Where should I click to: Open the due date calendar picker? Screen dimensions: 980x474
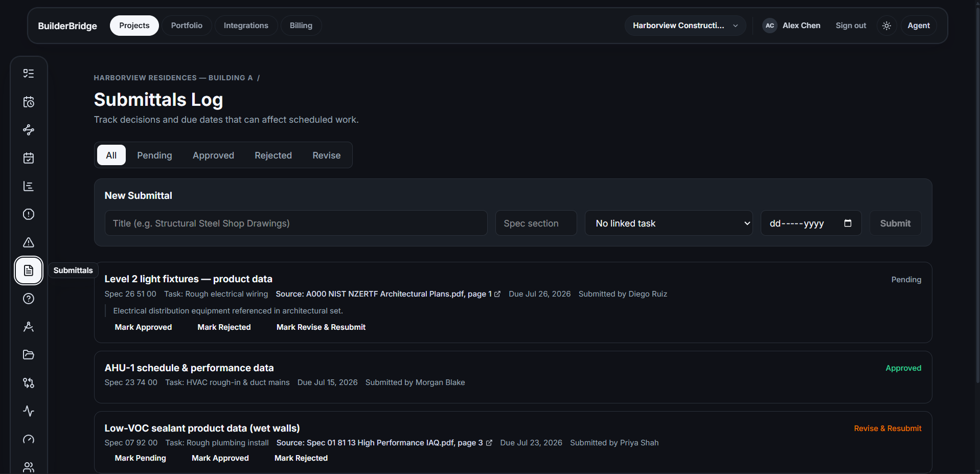pyautogui.click(x=848, y=223)
